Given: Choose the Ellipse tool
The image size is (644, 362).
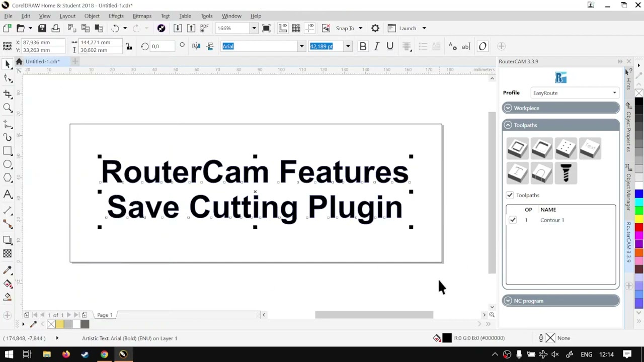Looking at the screenshot, I should pos(8,164).
